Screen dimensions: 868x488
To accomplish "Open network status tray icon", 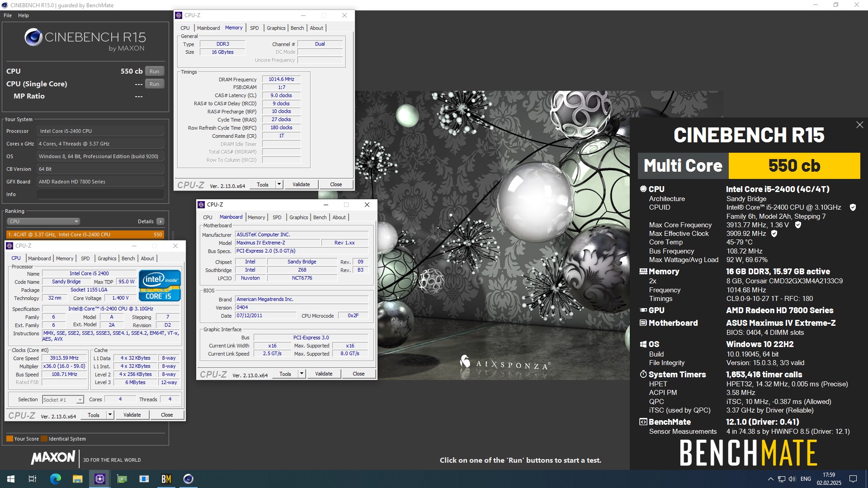I will [781, 479].
